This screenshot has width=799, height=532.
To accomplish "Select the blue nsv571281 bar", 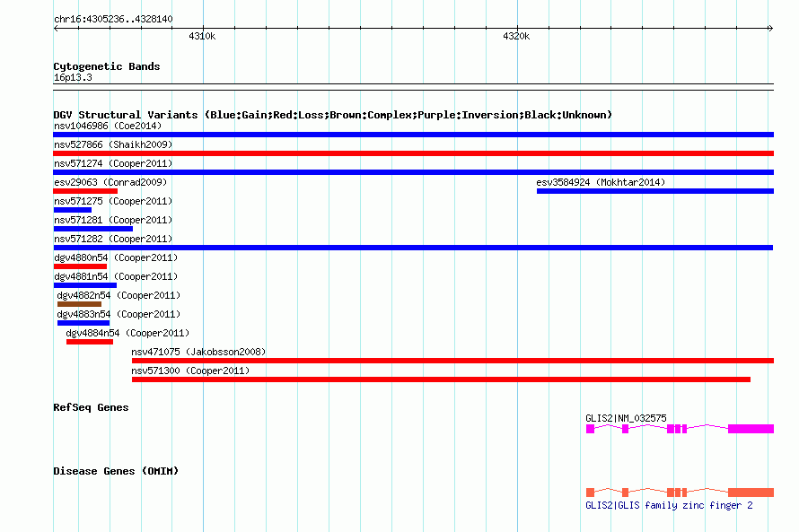I will pyautogui.click(x=93, y=229).
